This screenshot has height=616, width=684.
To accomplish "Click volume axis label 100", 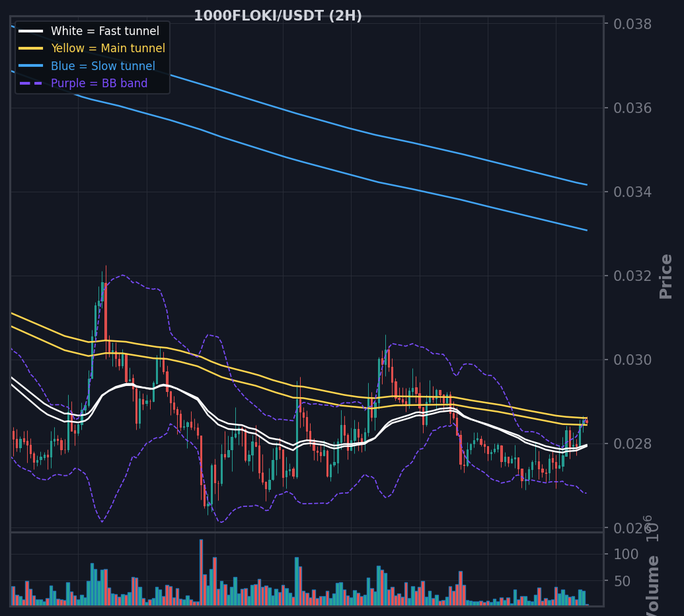I will [626, 554].
